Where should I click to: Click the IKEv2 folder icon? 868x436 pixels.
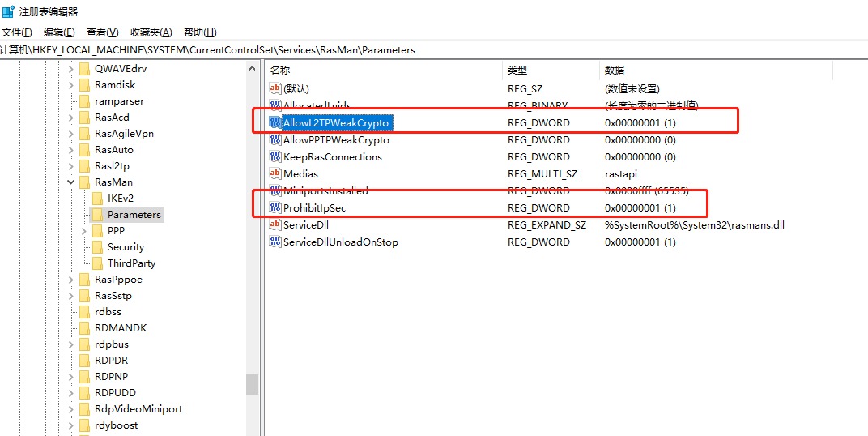click(96, 199)
